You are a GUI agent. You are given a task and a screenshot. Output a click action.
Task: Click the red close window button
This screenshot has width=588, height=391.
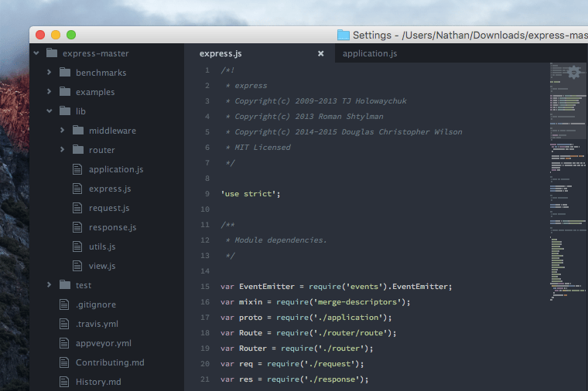click(x=40, y=35)
